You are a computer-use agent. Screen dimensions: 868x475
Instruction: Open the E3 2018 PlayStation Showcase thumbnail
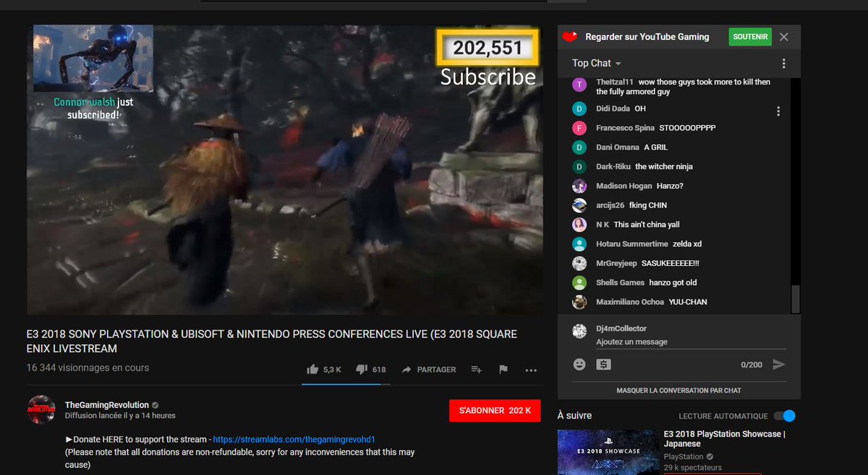(x=608, y=453)
